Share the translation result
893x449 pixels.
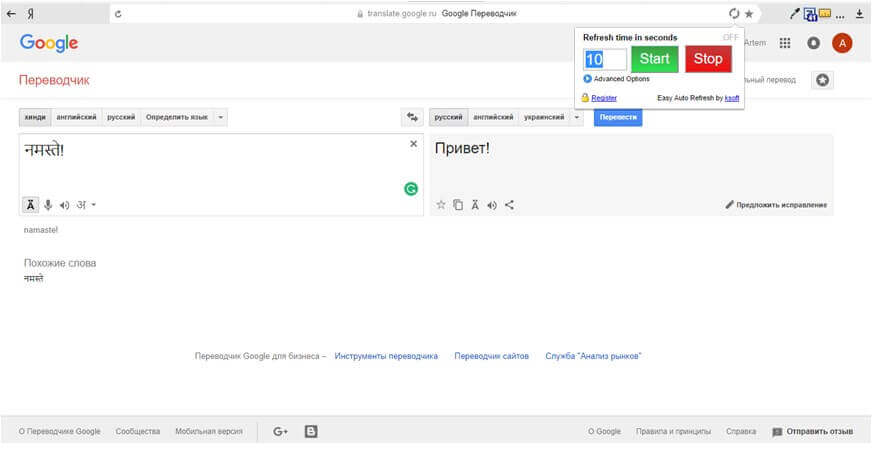click(x=509, y=205)
